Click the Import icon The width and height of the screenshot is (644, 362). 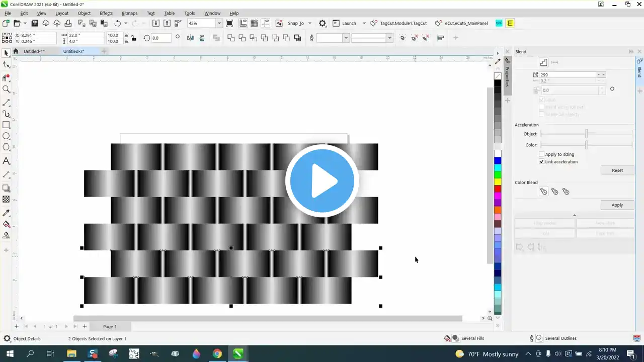[156, 23]
